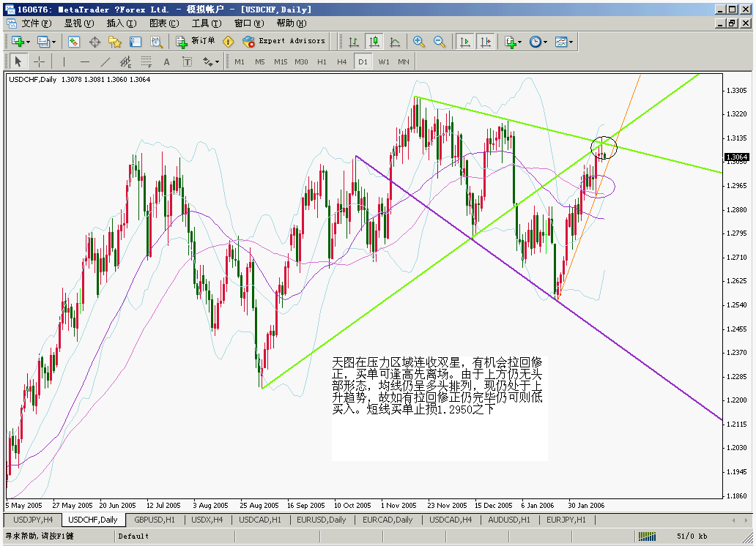This screenshot has width=756, height=546.
Task: Click the MetaTrader icon in the menu bar
Action: 11,23
